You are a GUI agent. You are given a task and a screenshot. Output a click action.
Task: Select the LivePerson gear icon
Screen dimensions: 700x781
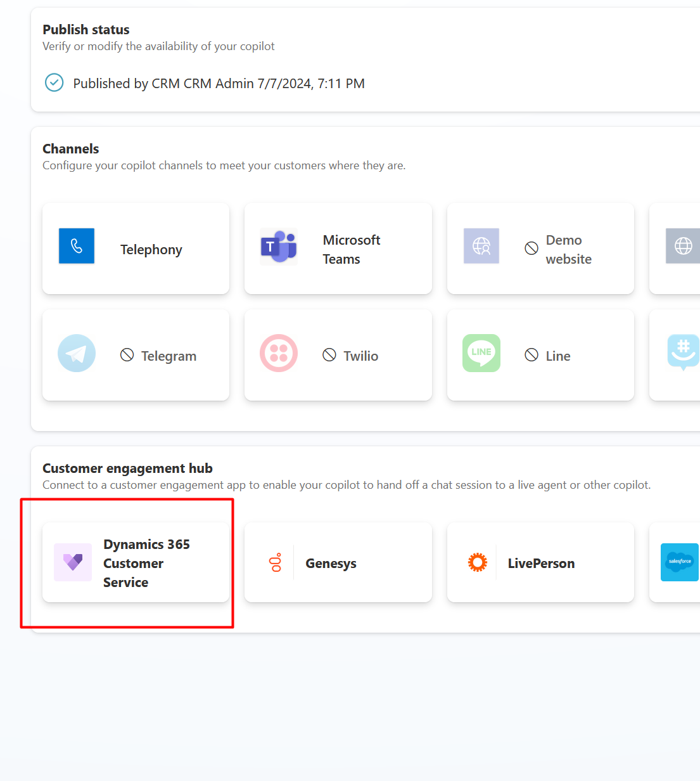478,562
